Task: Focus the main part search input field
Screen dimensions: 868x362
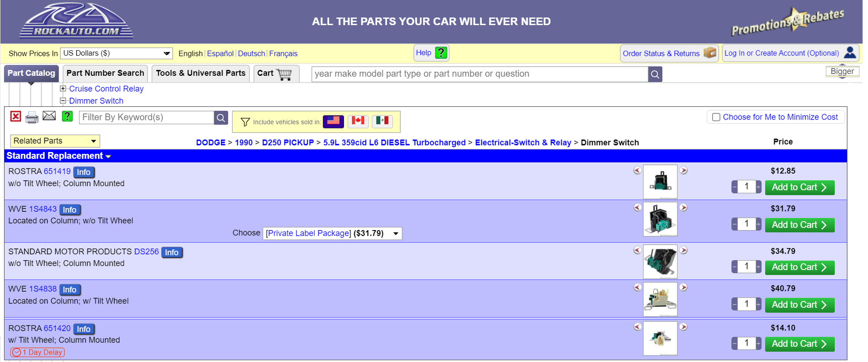Action: tap(480, 74)
